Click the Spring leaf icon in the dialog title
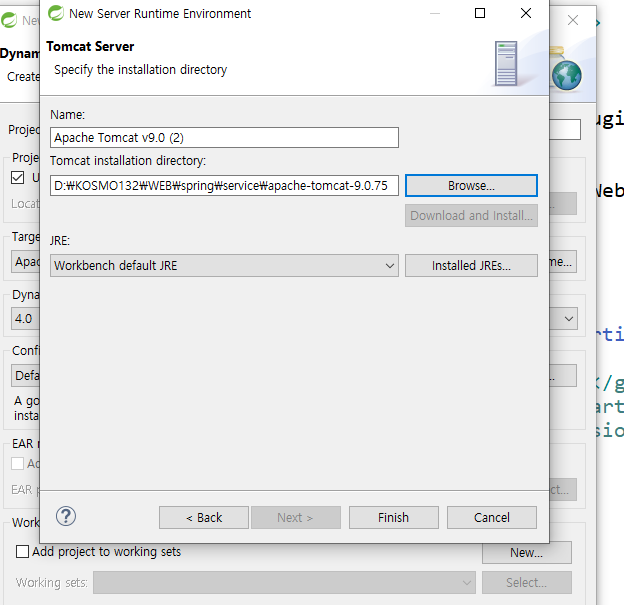624x605 pixels. 56,13
